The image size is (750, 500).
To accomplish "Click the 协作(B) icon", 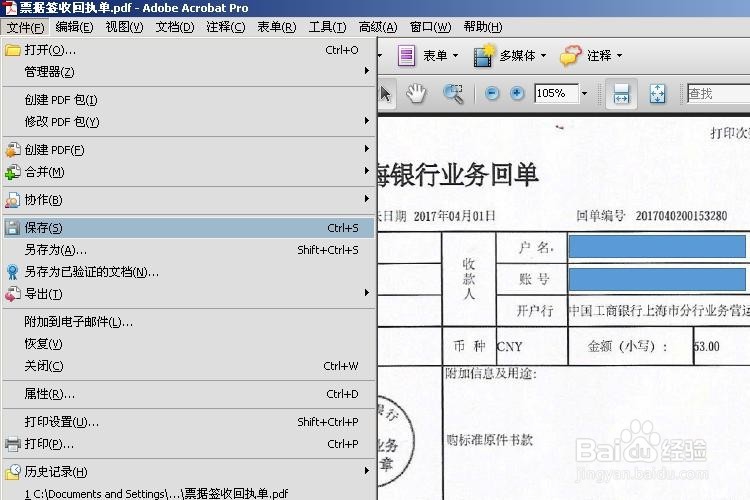I will 13,200.
